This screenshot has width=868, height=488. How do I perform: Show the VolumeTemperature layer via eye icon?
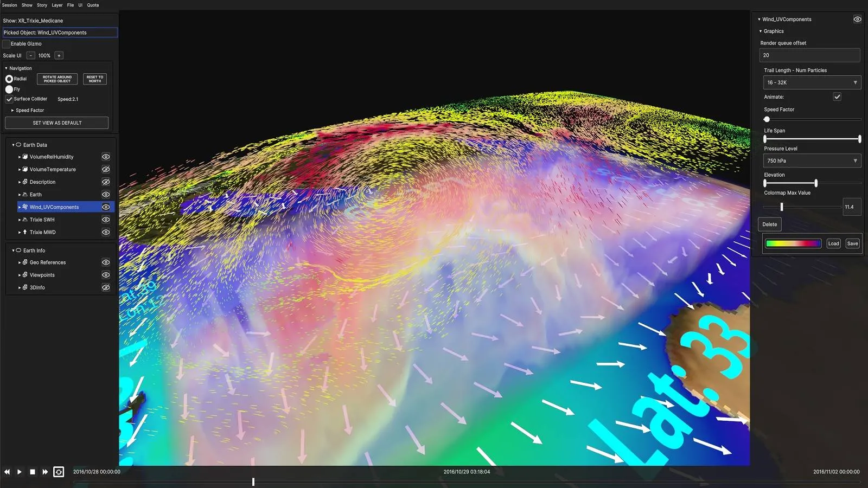(106, 169)
